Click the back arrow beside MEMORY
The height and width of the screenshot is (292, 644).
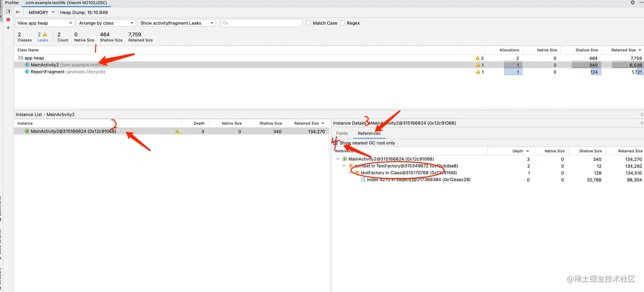[18, 12]
